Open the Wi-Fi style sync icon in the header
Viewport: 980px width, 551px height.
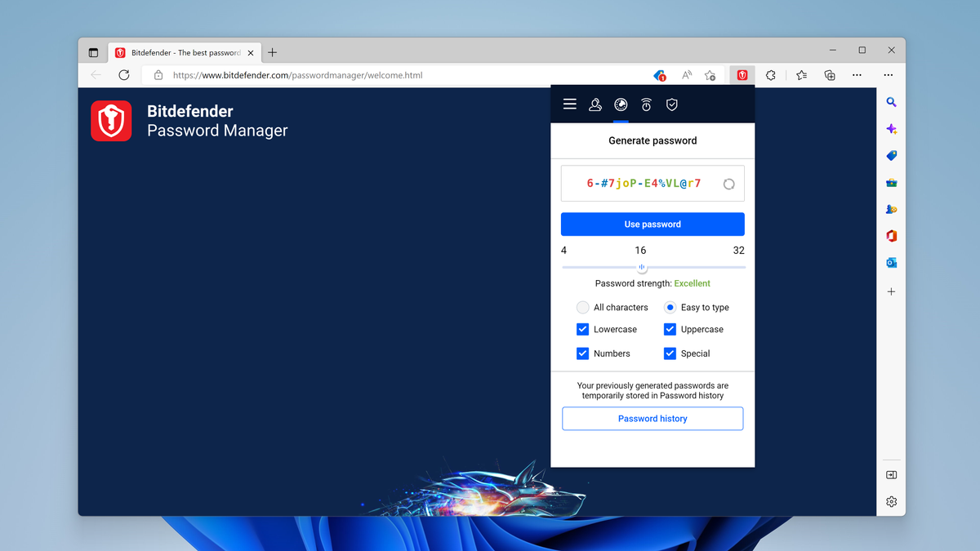tap(646, 104)
